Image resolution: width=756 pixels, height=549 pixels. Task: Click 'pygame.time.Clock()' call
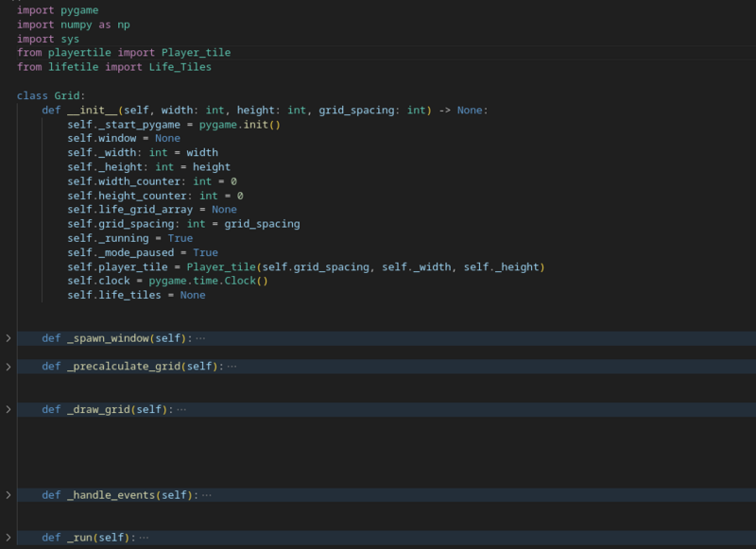[x=208, y=281]
